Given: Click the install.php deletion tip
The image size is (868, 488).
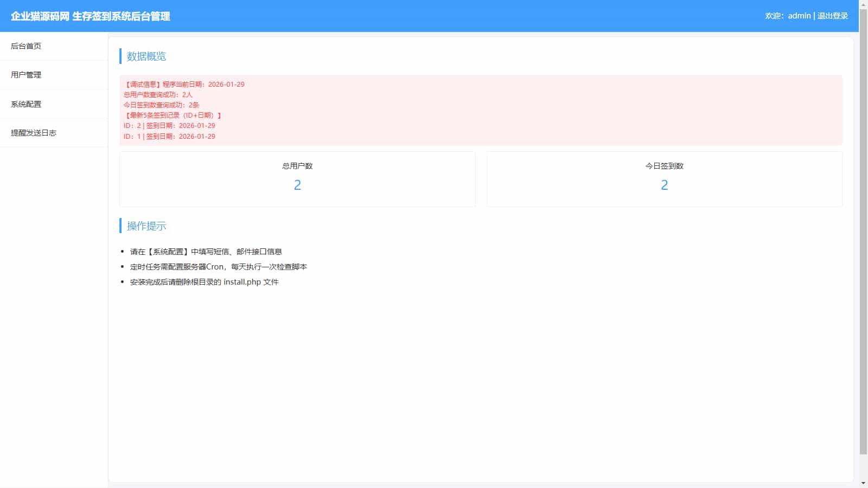Looking at the screenshot, I should coord(204,282).
